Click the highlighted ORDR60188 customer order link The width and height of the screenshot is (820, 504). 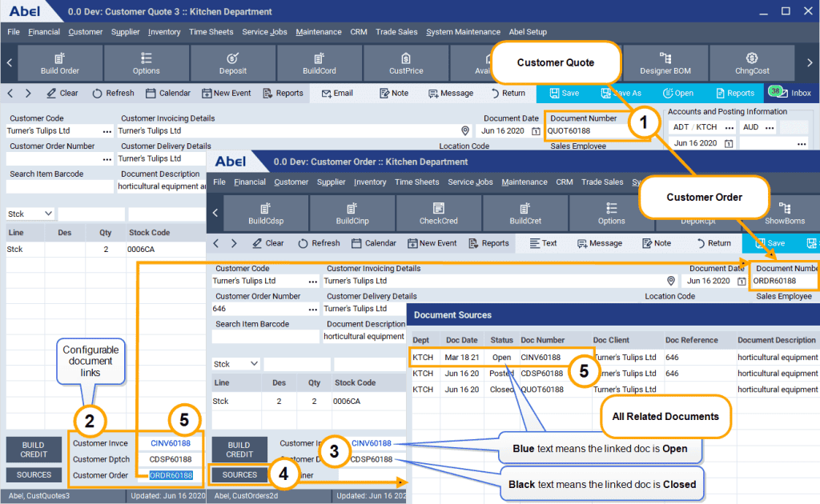pyautogui.click(x=171, y=475)
